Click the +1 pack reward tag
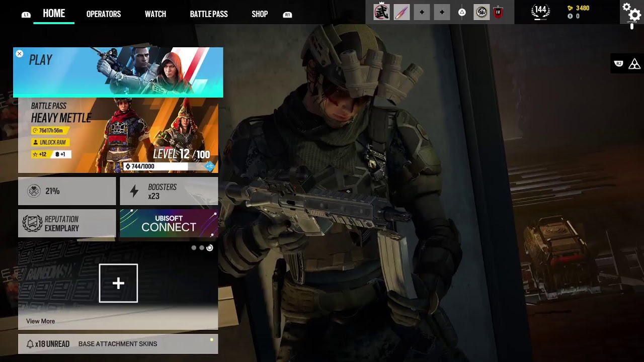This screenshot has width=644, height=362. pyautogui.click(x=60, y=154)
